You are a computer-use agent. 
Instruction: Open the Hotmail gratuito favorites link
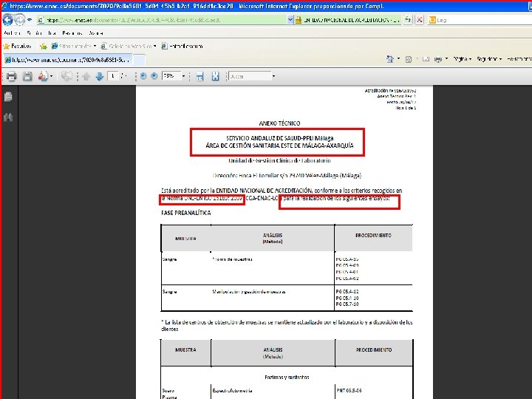[x=183, y=46]
